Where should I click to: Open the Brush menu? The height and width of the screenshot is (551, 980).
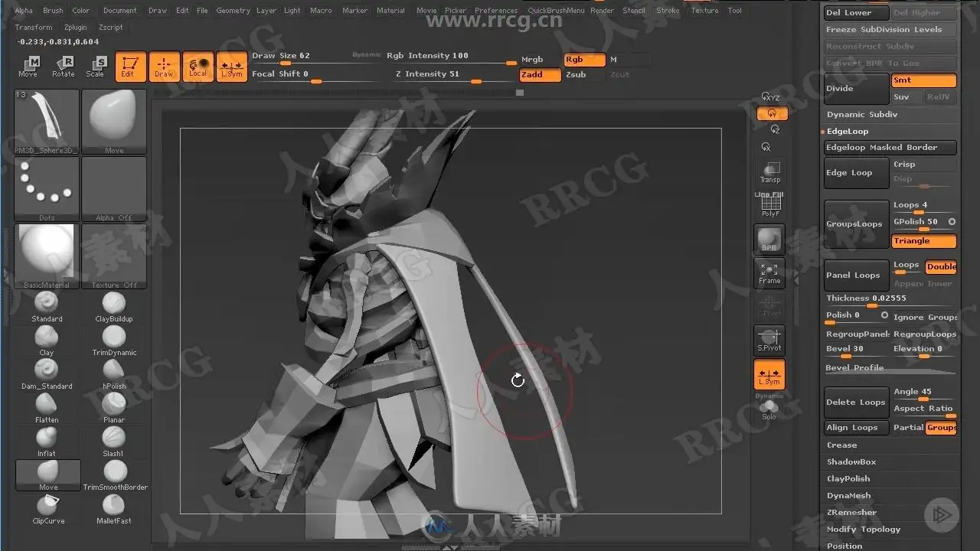coord(53,11)
